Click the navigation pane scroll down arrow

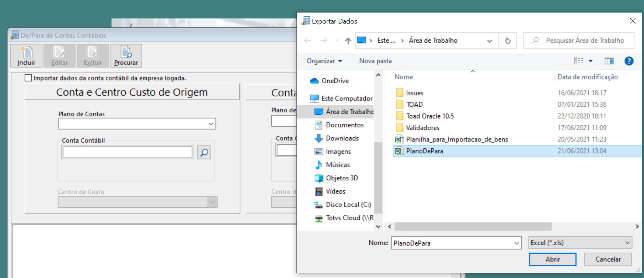[x=378, y=226]
